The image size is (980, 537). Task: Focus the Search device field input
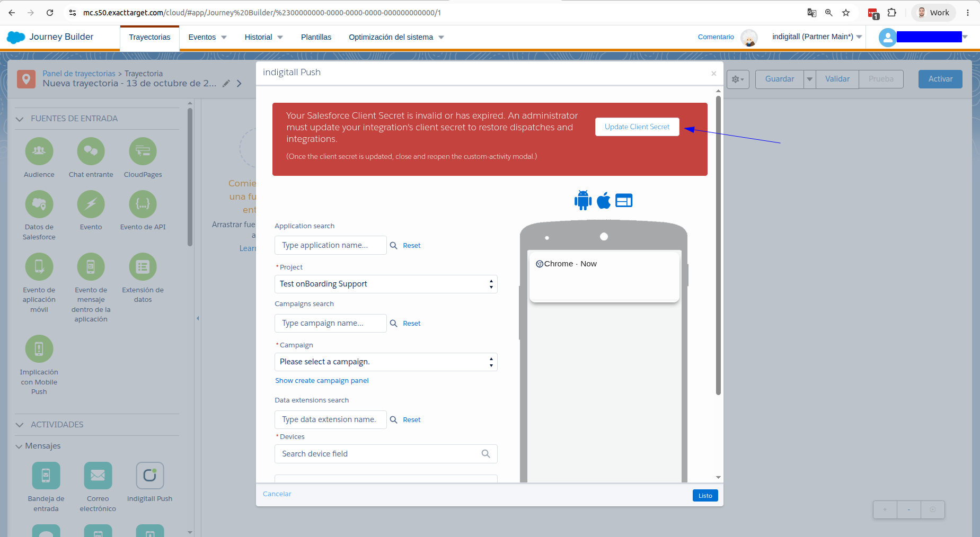click(386, 454)
